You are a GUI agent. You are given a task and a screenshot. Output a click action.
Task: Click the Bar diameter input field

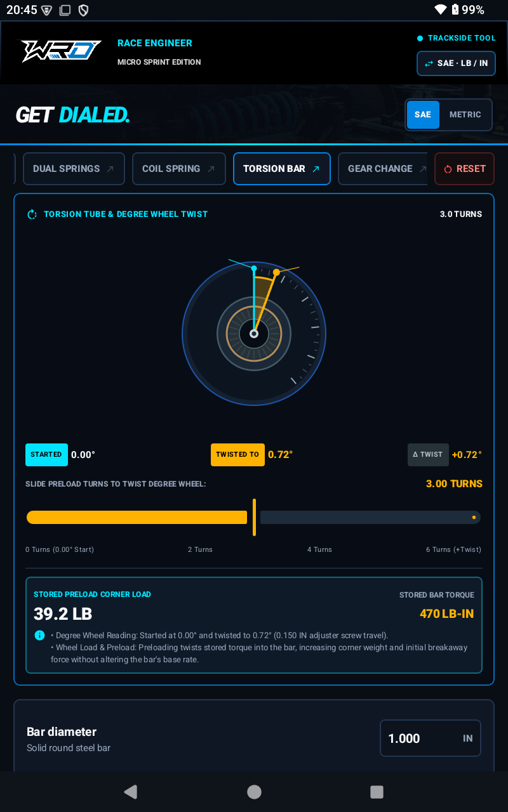(431, 738)
